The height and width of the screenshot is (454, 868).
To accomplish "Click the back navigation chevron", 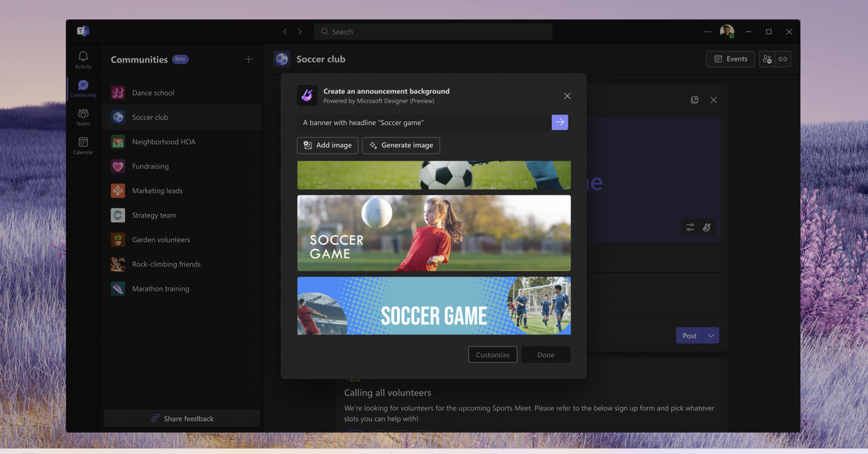I will click(x=284, y=32).
